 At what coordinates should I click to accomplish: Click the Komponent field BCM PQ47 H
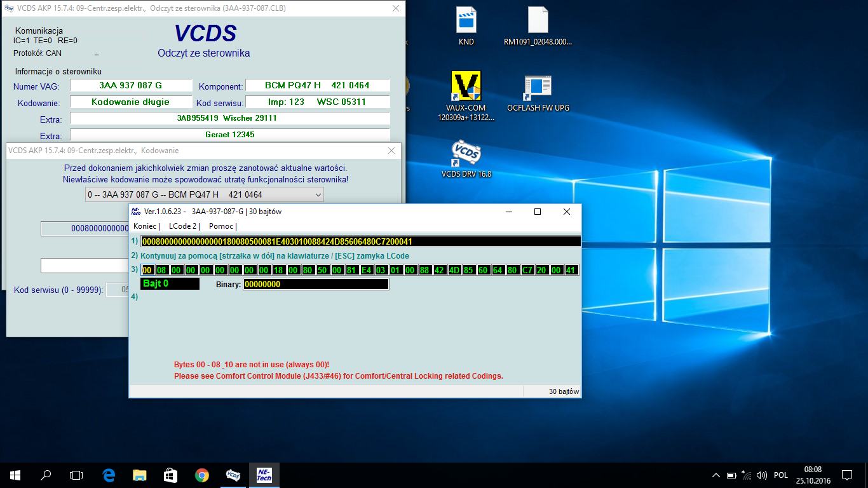[x=318, y=85]
